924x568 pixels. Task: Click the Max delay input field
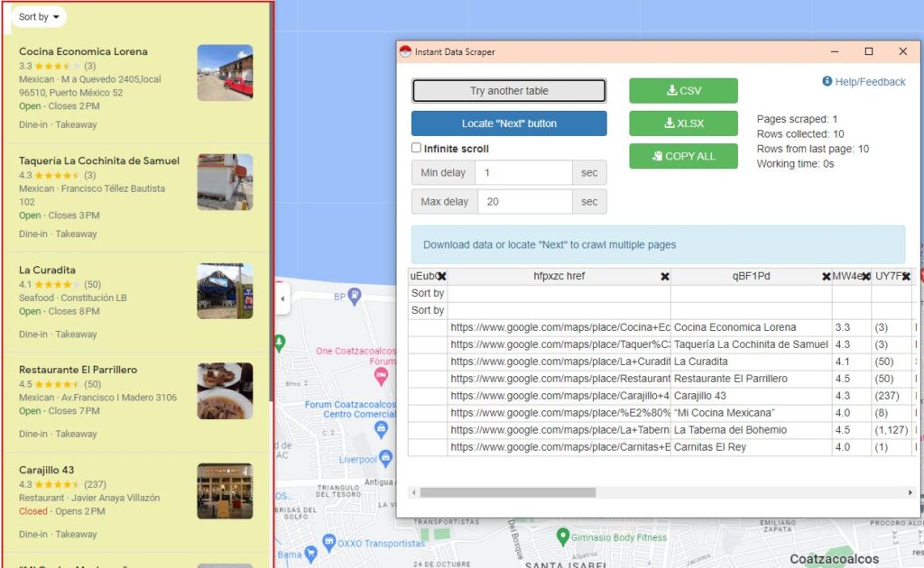pyautogui.click(x=525, y=202)
